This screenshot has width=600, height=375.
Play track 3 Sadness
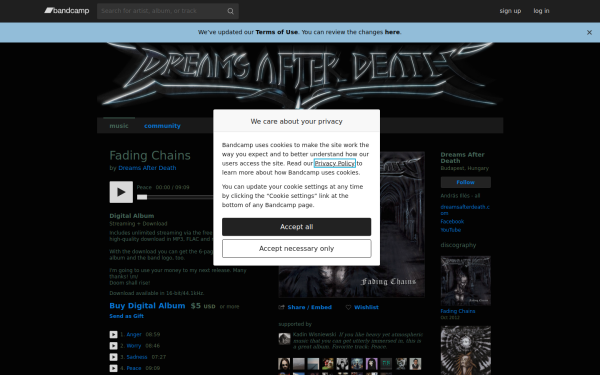[x=113, y=357]
